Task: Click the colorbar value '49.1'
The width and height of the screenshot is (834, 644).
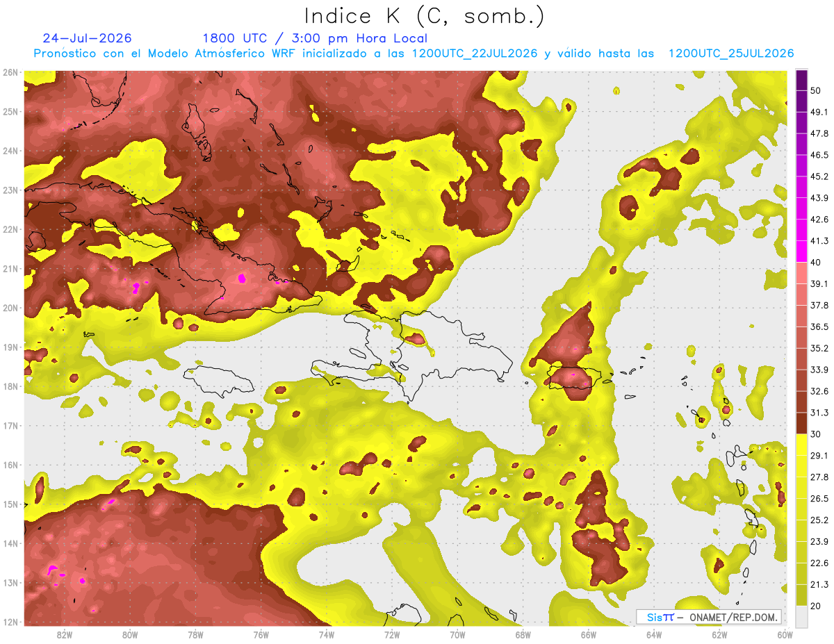Action: pos(819,112)
